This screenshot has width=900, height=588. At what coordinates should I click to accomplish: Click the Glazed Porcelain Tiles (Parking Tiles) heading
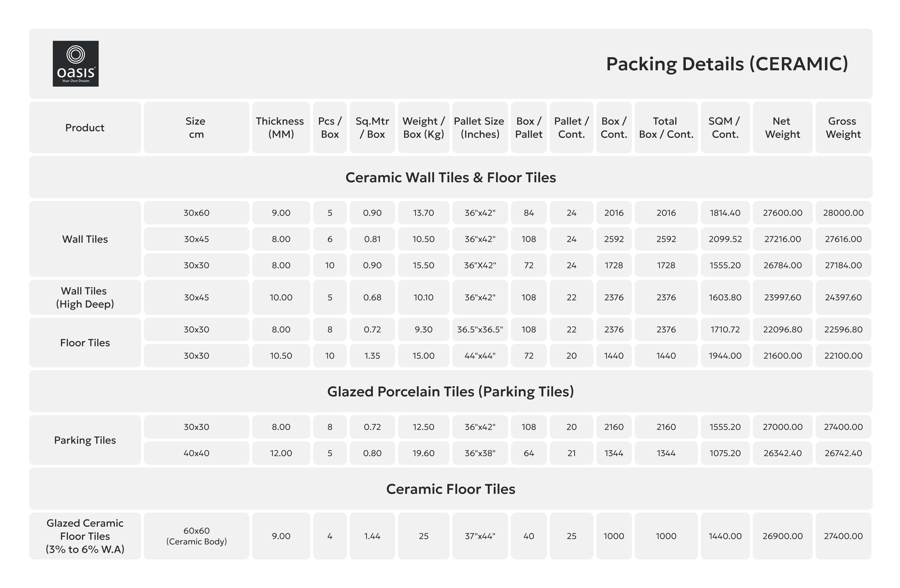(450, 392)
